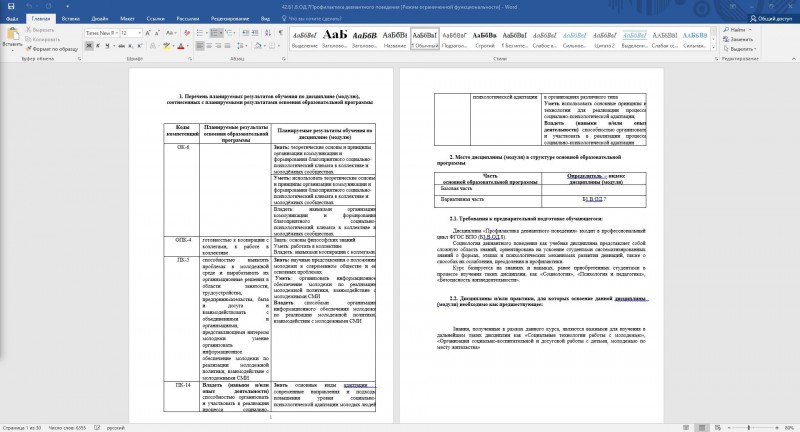Toggle bold Ж formatting
Viewport: 800px width, 432px height.
pos(89,46)
